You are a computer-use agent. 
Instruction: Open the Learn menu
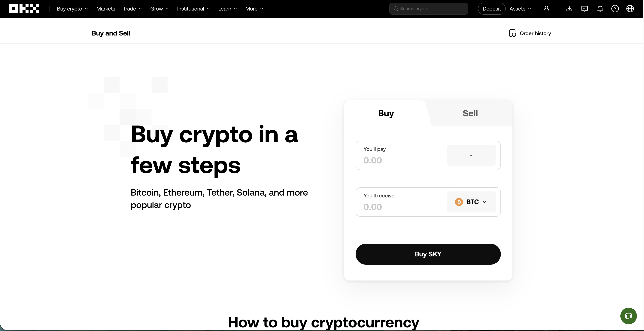coord(227,8)
